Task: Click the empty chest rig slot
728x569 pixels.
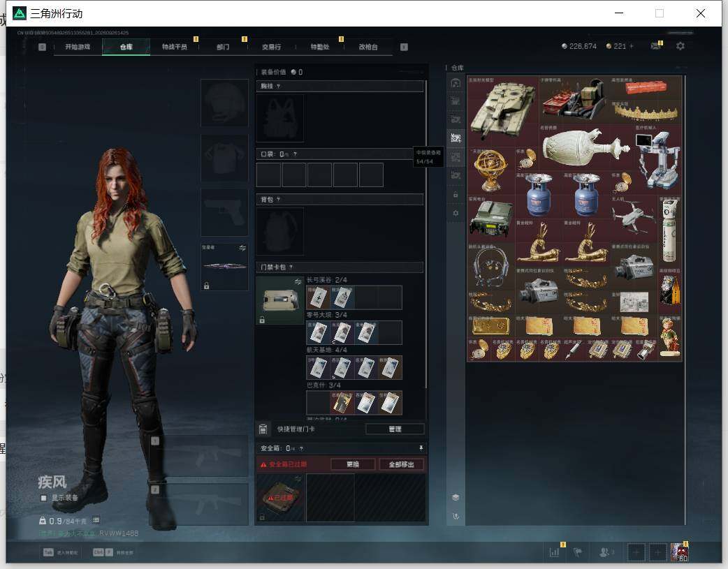Action: tap(280, 119)
